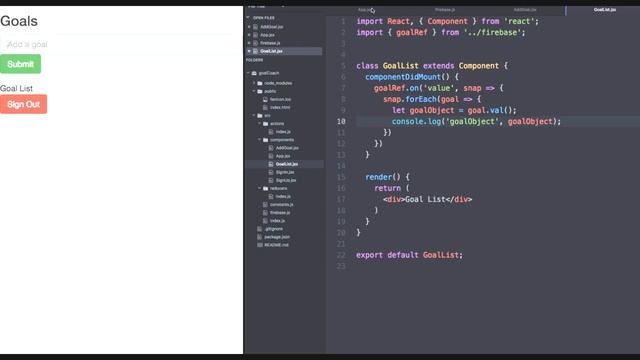The width and height of the screenshot is (640, 360).
Task: Click the 'Goal List' text in the browser
Action: pos(16,89)
